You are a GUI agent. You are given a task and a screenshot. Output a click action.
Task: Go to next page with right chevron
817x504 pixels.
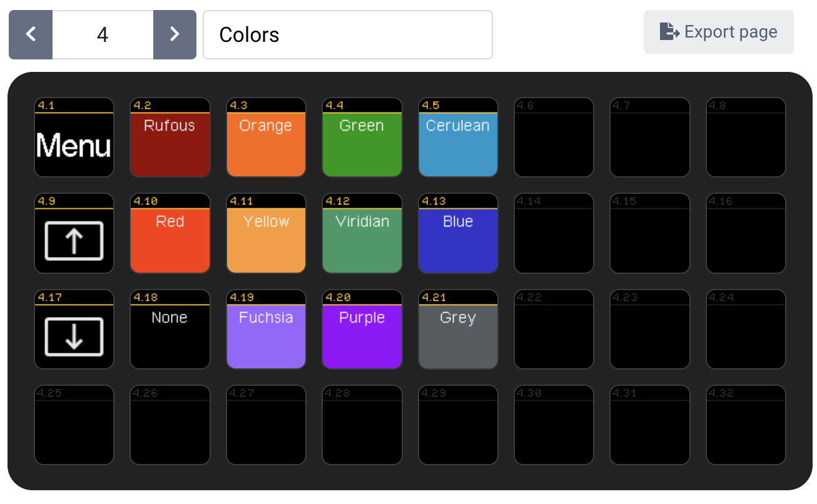(x=175, y=34)
